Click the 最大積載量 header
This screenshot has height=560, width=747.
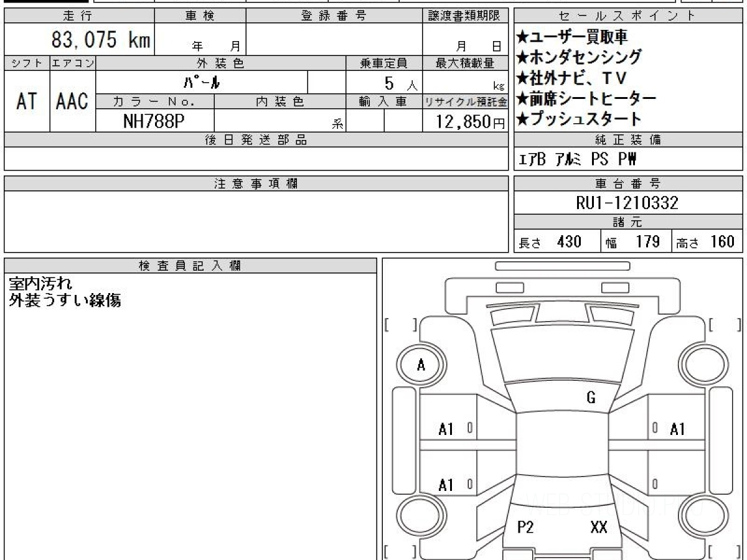pos(465,63)
